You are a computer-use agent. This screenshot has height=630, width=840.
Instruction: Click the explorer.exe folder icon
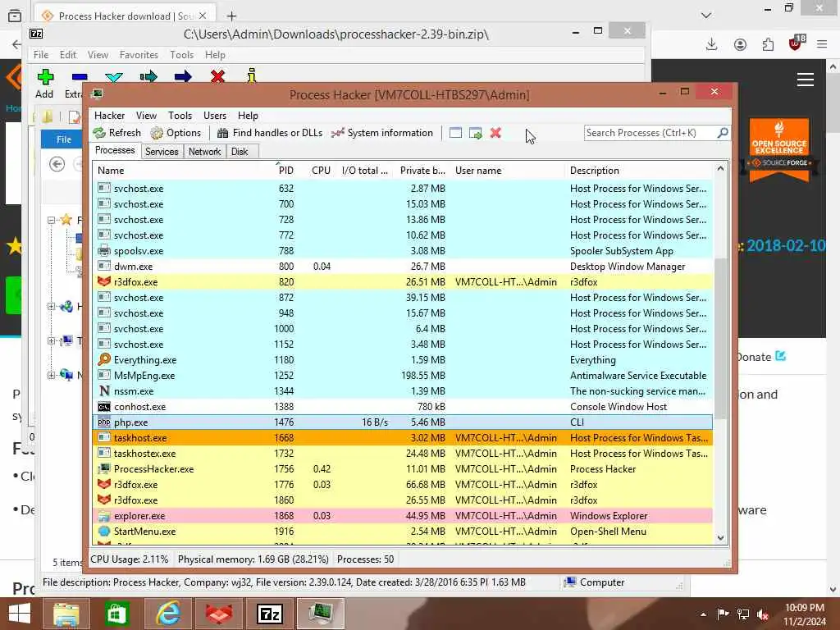tap(104, 516)
